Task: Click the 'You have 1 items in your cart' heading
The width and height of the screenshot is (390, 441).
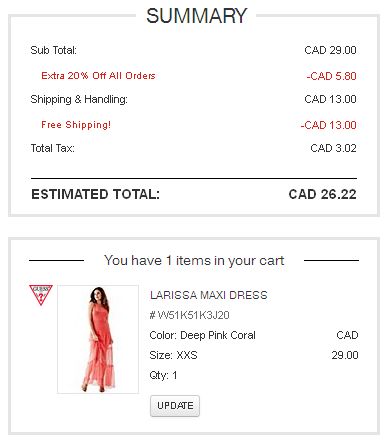Action: [x=194, y=260]
